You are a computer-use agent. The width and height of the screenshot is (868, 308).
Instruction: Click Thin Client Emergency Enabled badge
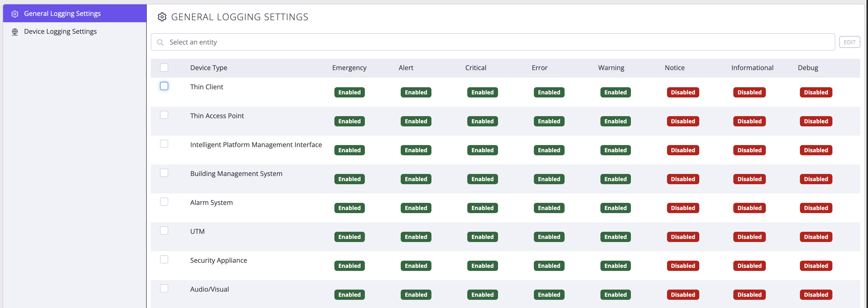[350, 92]
